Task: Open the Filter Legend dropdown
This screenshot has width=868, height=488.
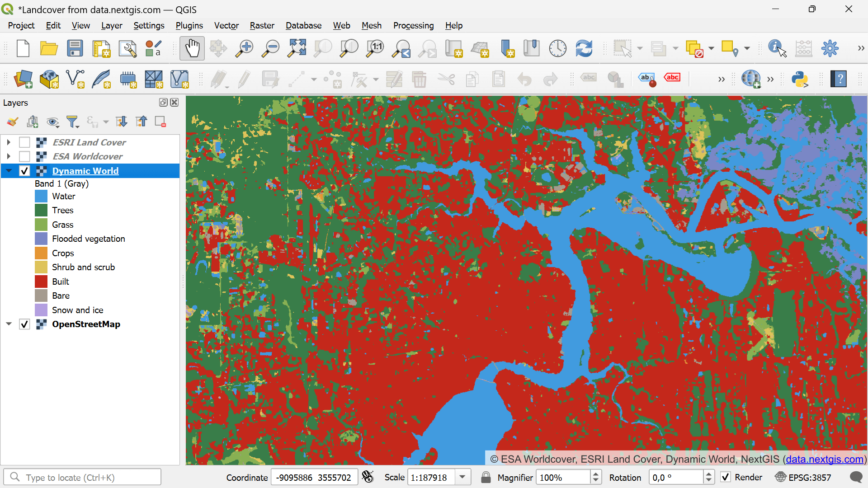Action: 73,122
